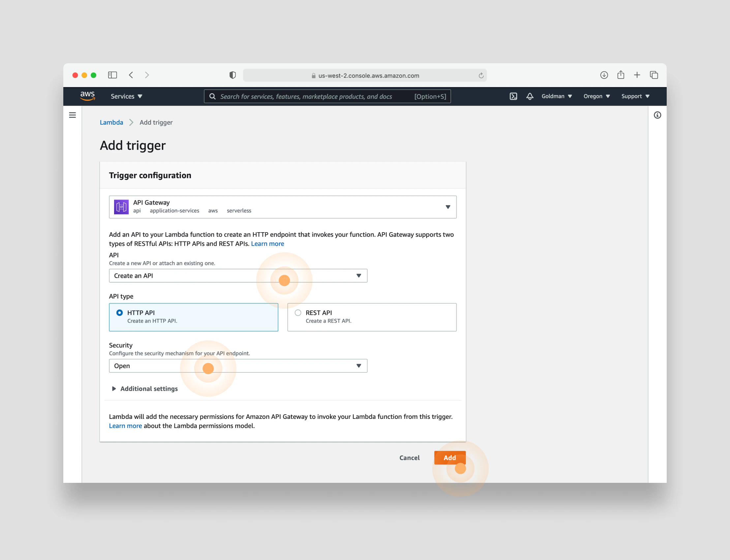Click the AWS services search field

(327, 96)
